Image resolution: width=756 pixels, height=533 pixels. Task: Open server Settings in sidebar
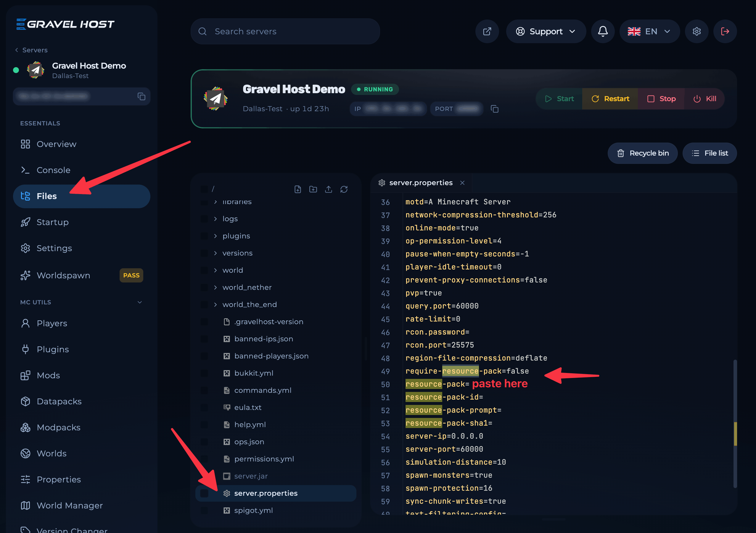[82, 248]
